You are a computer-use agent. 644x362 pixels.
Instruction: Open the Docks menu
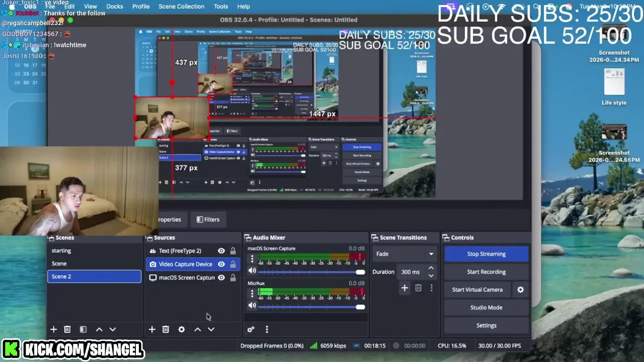pos(115,7)
